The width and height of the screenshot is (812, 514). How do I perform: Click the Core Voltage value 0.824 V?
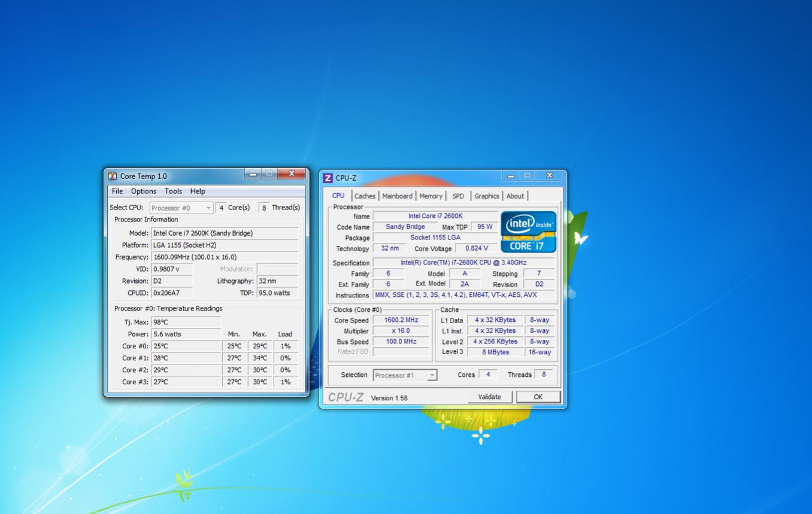[477, 248]
